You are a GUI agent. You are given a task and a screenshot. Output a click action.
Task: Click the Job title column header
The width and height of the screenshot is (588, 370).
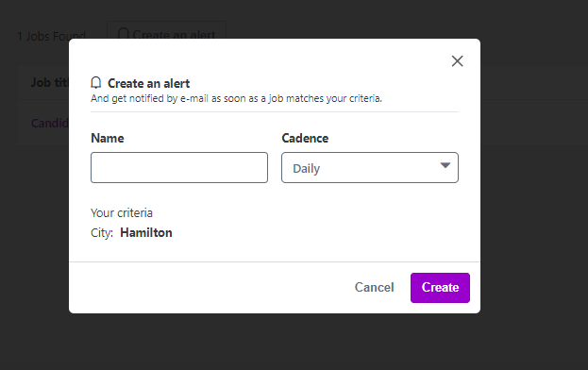pyautogui.click(x=50, y=82)
